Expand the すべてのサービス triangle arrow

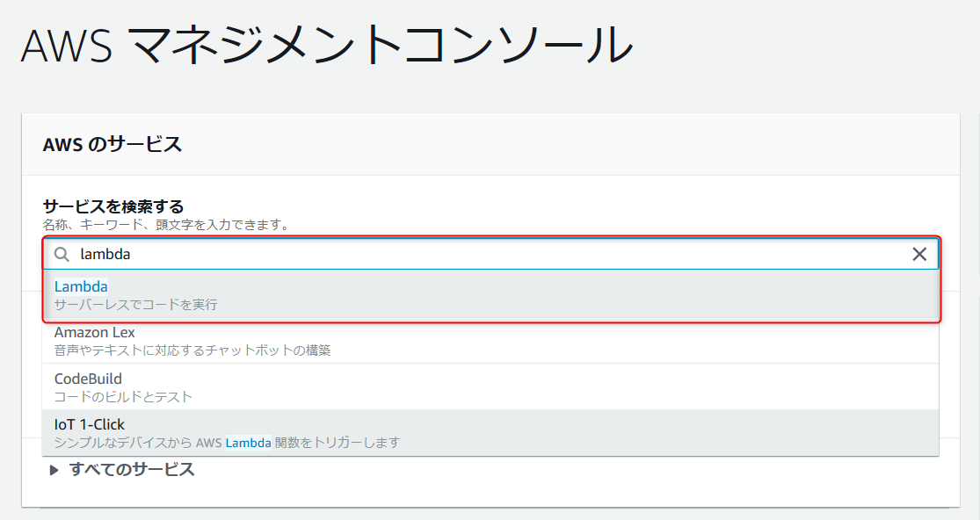[x=54, y=471]
